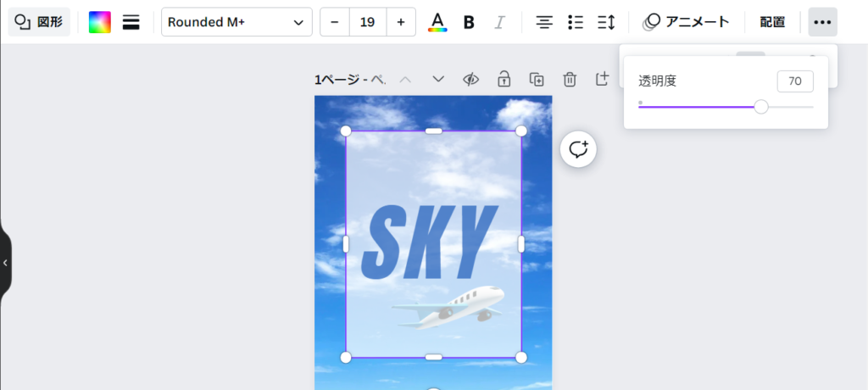The width and height of the screenshot is (868, 390).
Task: Click the font size 19 field
Action: coord(368,22)
